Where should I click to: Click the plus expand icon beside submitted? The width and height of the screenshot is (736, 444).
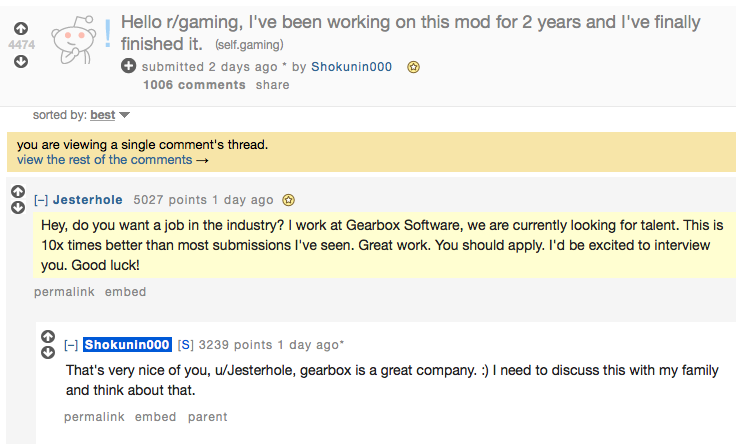coord(128,66)
